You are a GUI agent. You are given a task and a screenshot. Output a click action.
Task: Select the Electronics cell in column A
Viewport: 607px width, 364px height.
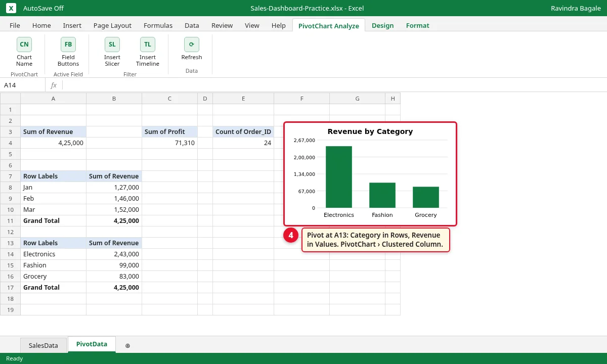point(54,254)
